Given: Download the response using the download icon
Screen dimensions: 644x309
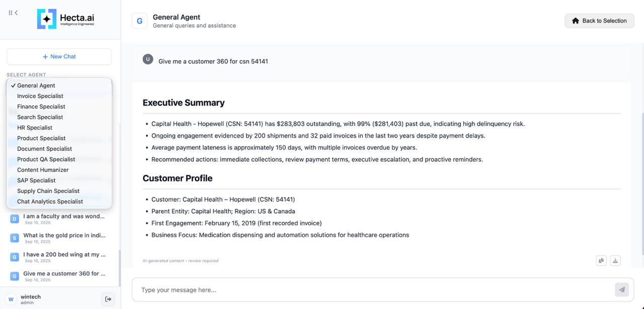Looking at the screenshot, I should (x=615, y=260).
